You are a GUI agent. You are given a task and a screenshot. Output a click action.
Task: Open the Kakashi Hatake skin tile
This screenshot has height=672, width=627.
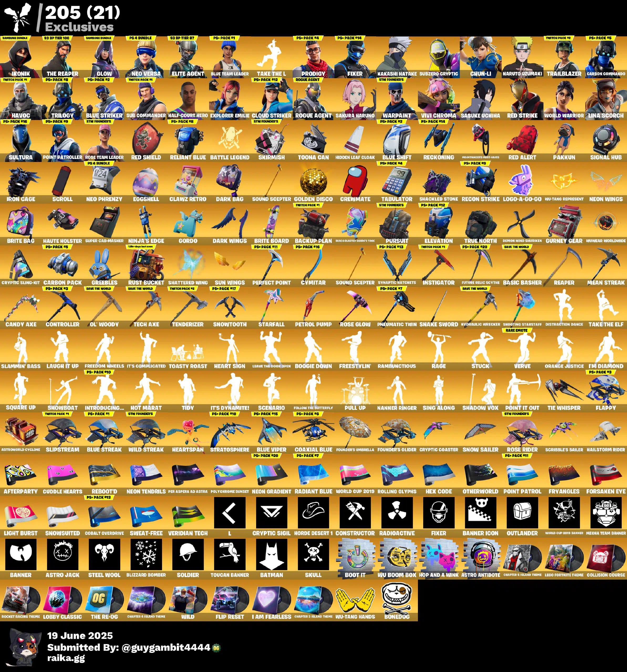tap(397, 57)
